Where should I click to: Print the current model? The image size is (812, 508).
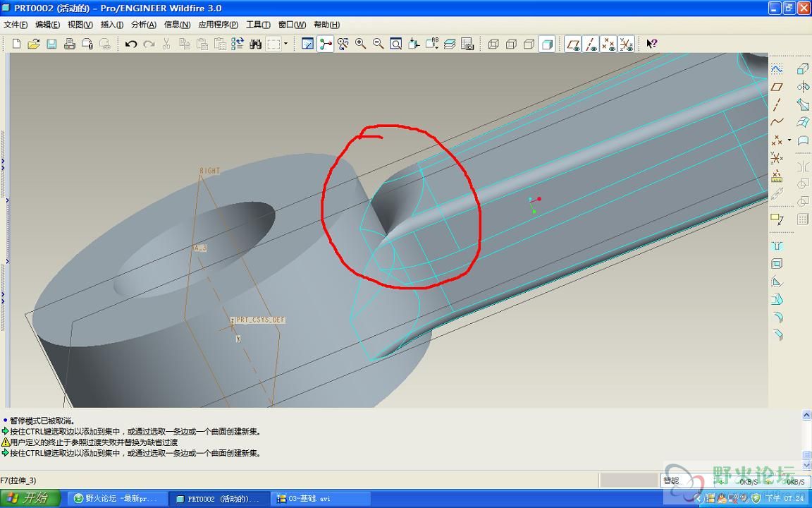(69, 44)
